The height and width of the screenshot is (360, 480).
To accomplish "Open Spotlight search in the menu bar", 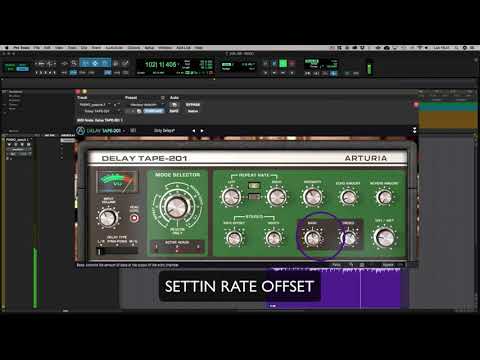I will [x=457, y=48].
